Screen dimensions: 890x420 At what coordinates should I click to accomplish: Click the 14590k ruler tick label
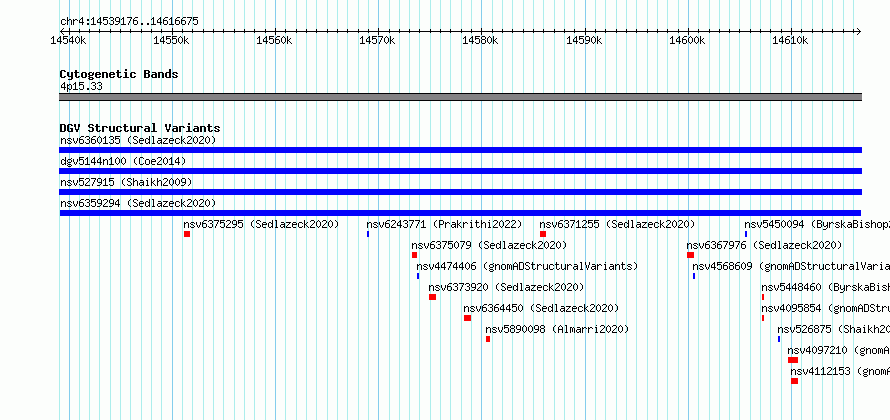pyautogui.click(x=584, y=40)
